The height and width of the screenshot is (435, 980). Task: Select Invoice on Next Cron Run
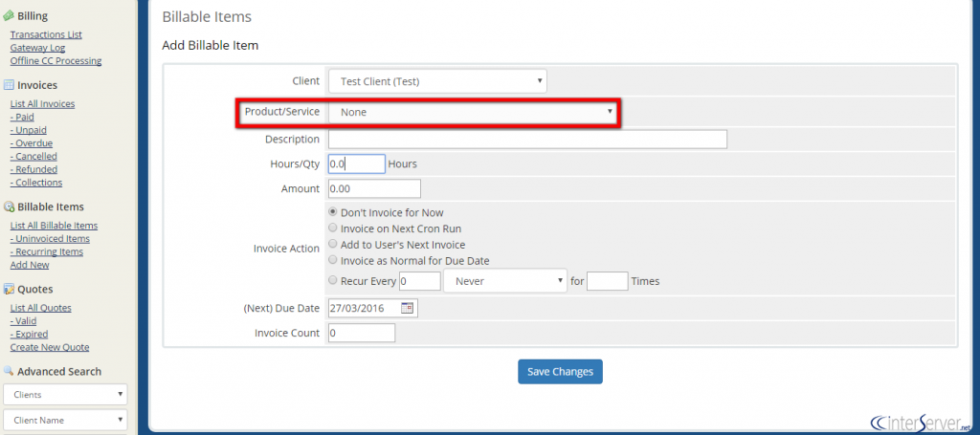[x=333, y=228]
